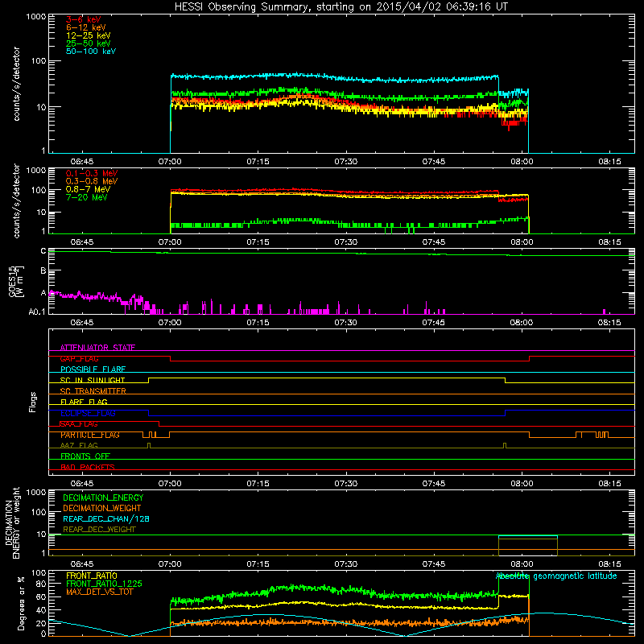Click the C level label on GOES axis
Image resolution: width=644 pixels, height=644 pixels.
click(43, 251)
